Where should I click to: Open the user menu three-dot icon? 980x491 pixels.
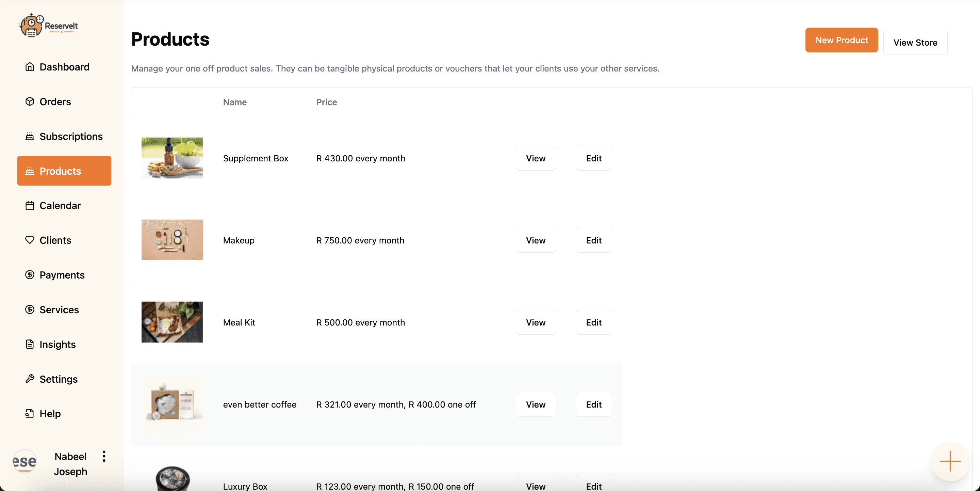coord(104,456)
